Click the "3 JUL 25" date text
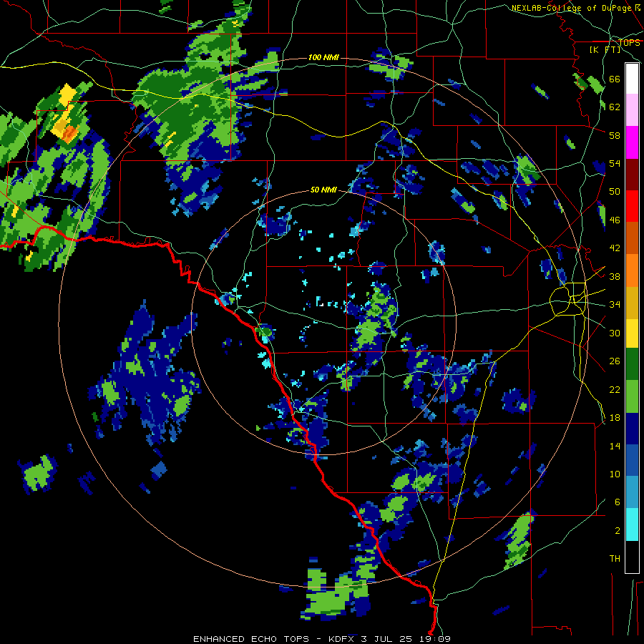 point(388,639)
